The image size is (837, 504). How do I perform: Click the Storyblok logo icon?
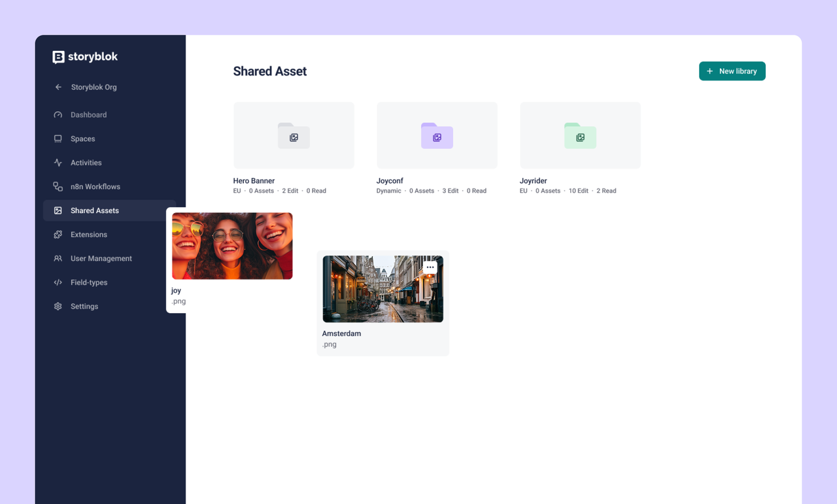pyautogui.click(x=58, y=57)
